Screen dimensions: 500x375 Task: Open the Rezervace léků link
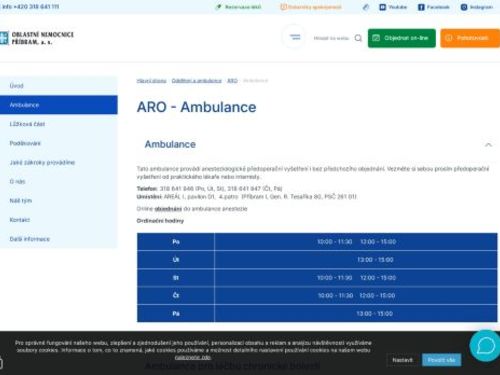[x=239, y=7]
